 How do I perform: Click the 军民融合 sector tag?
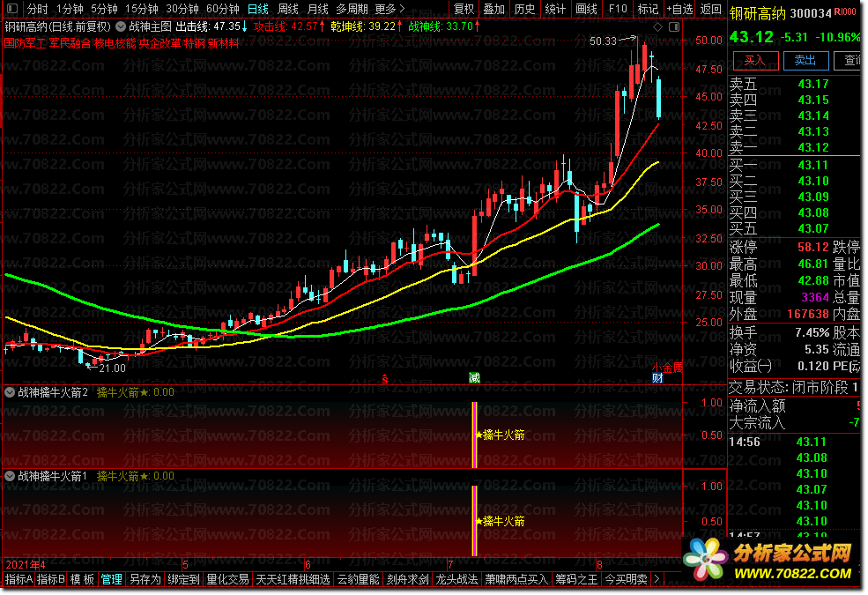pyautogui.click(x=70, y=43)
